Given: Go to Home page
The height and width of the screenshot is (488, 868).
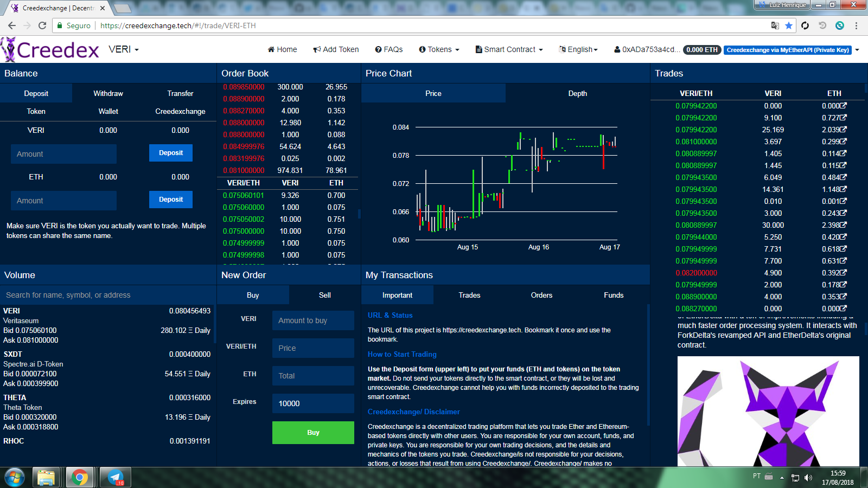Looking at the screenshot, I should tap(282, 49).
